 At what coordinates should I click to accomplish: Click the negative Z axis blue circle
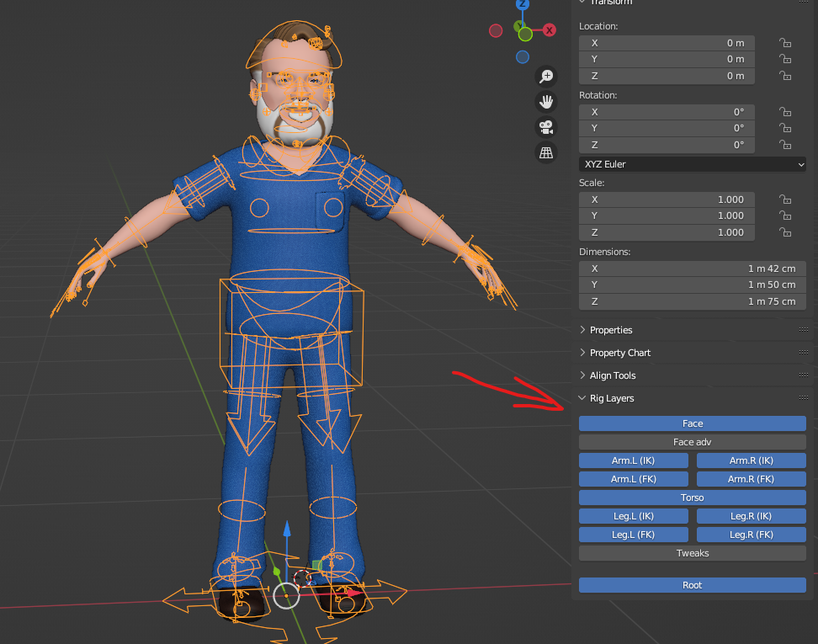523,57
